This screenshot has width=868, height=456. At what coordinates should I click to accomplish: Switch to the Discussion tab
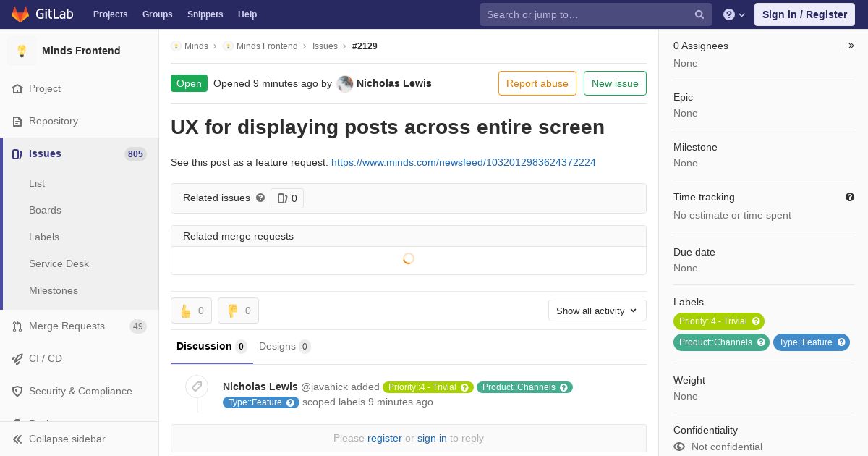point(212,346)
